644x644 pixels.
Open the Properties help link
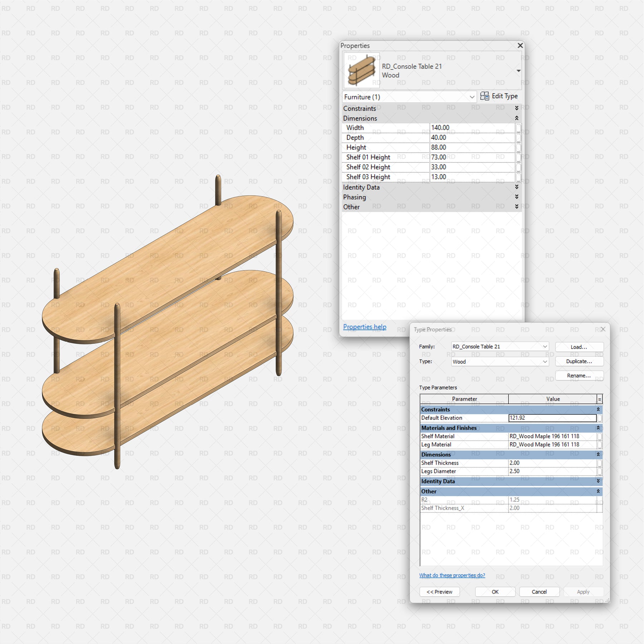click(x=365, y=327)
